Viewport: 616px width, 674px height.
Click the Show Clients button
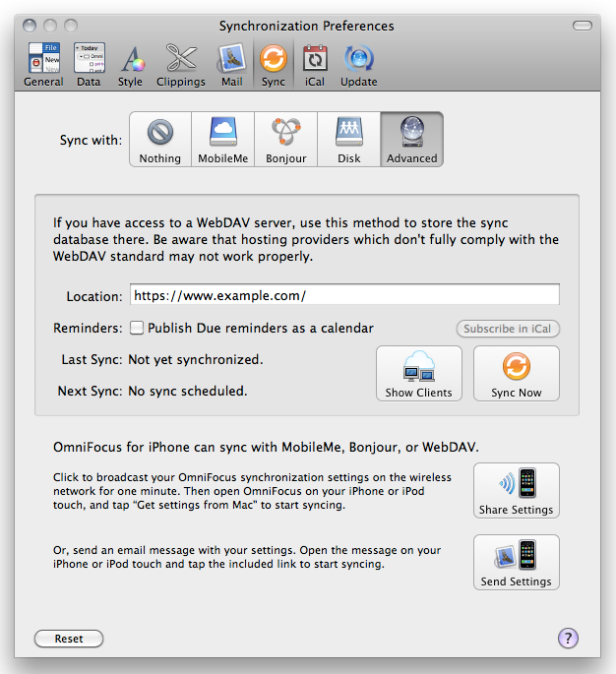pyautogui.click(x=419, y=374)
